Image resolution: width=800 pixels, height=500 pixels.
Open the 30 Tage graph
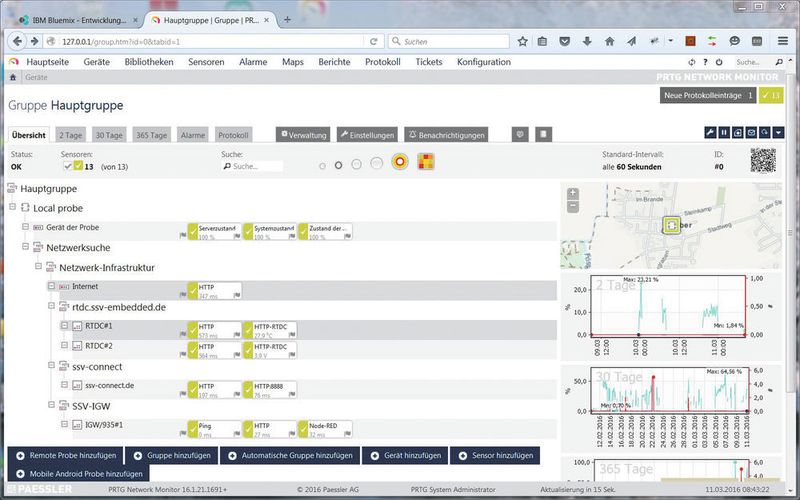pyautogui.click(x=671, y=408)
